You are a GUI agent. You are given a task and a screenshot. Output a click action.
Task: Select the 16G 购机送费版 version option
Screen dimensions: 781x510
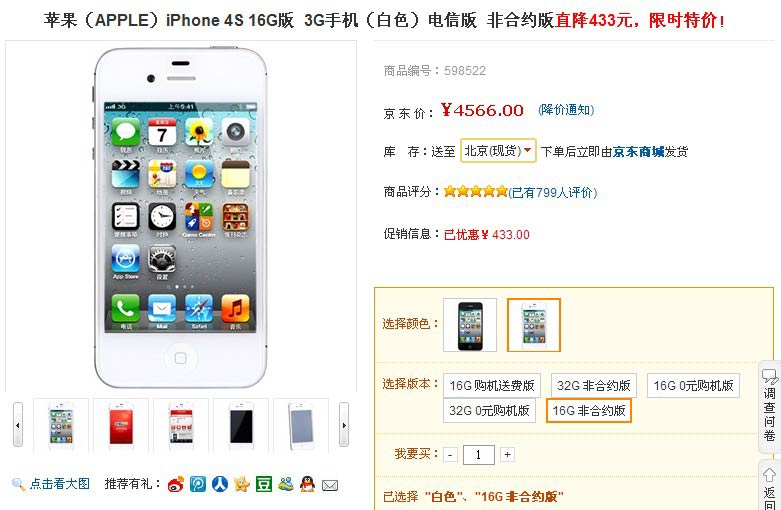click(492, 385)
